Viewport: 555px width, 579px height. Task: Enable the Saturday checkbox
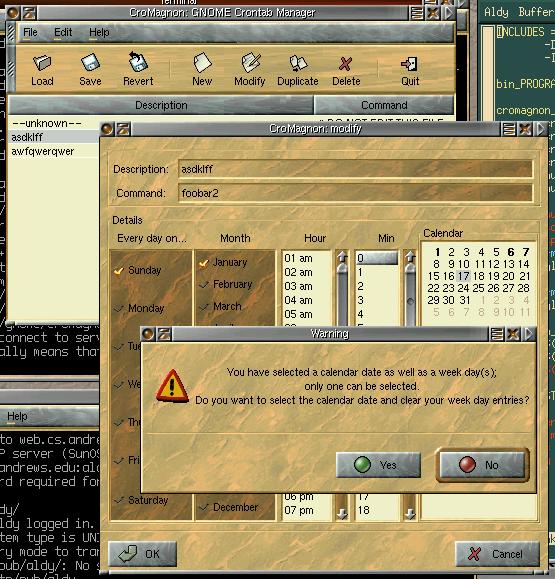[119, 501]
